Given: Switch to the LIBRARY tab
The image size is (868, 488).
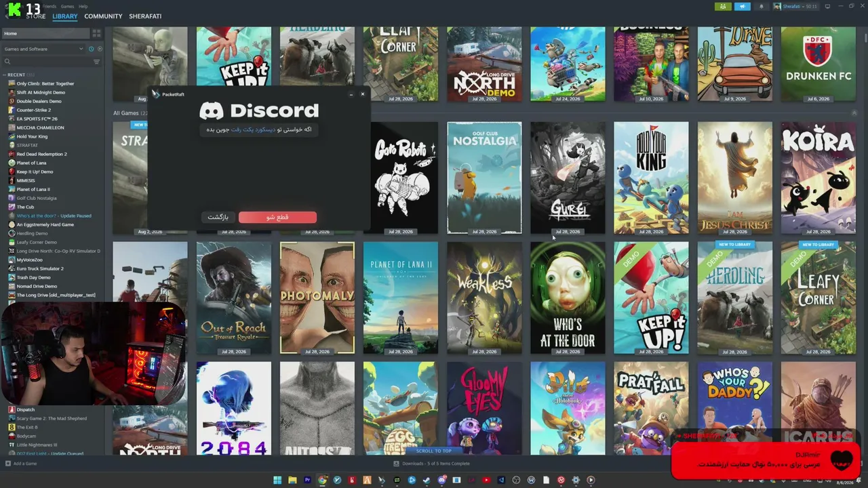Looking at the screenshot, I should pos(65,16).
